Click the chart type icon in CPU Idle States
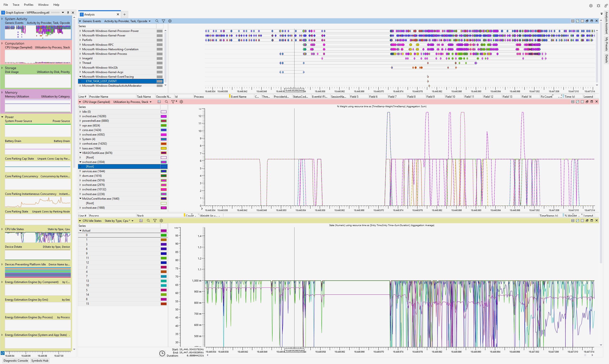 pyautogui.click(x=141, y=221)
